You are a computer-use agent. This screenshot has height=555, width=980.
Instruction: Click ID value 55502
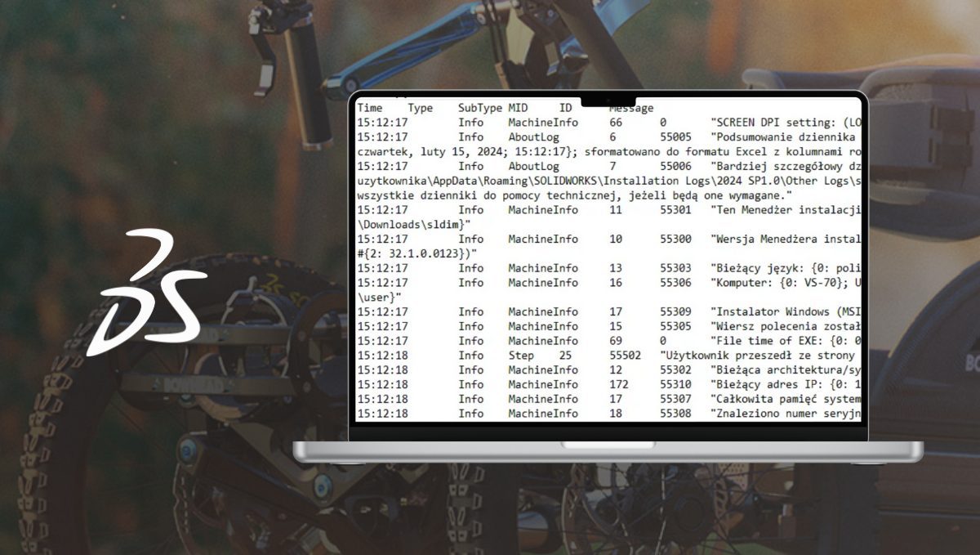point(626,356)
